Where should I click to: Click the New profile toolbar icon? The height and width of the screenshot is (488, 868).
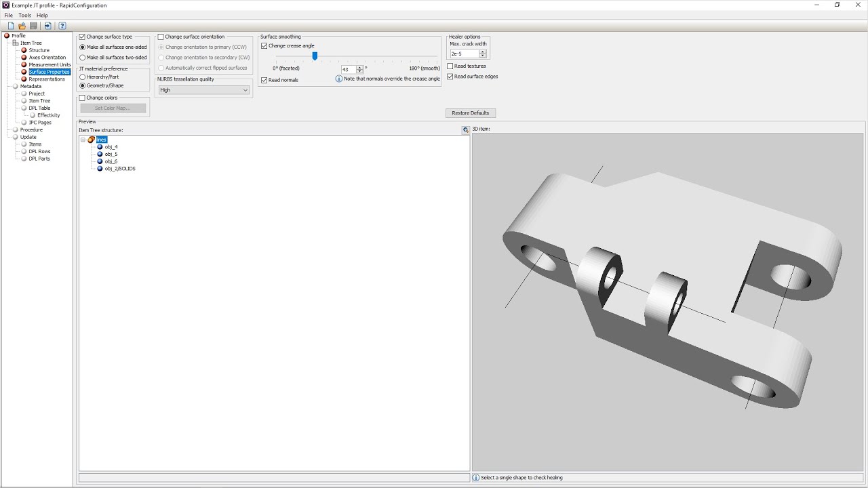pos(11,26)
